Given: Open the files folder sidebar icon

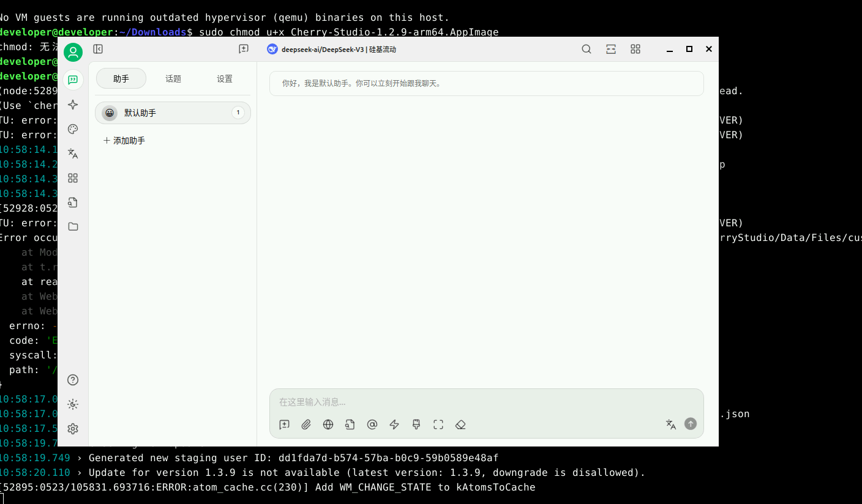Looking at the screenshot, I should [73, 227].
